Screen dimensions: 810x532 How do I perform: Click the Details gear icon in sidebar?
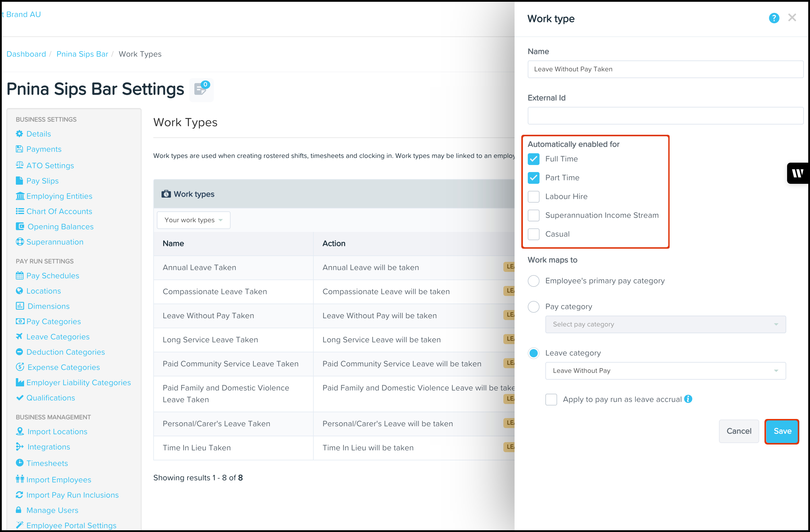click(x=19, y=134)
